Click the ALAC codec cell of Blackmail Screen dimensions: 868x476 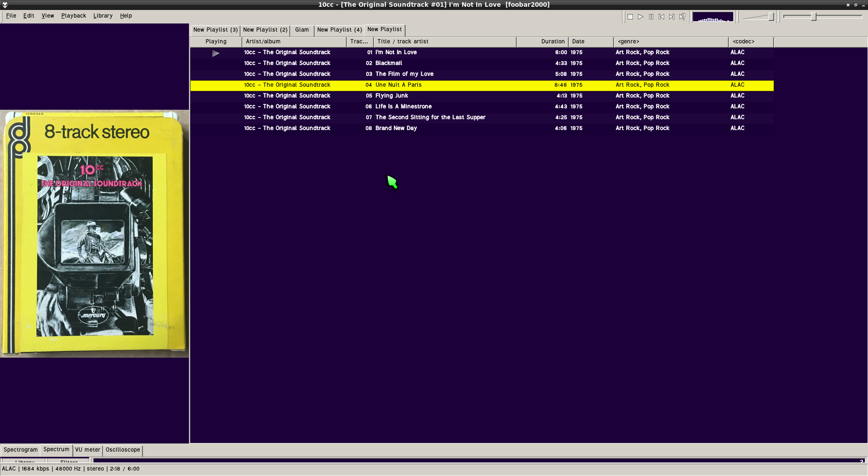coord(737,63)
